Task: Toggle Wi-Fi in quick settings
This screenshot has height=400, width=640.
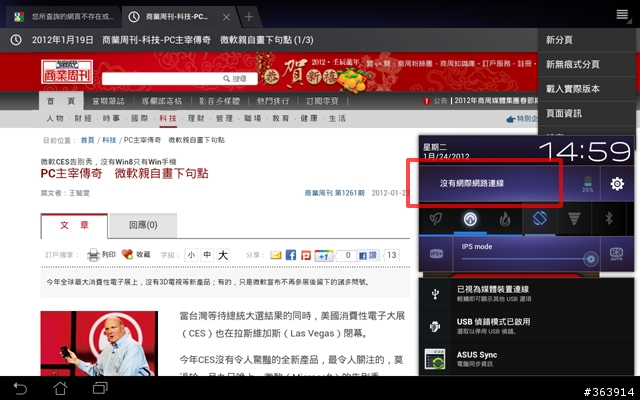Action: pyautogui.click(x=574, y=219)
